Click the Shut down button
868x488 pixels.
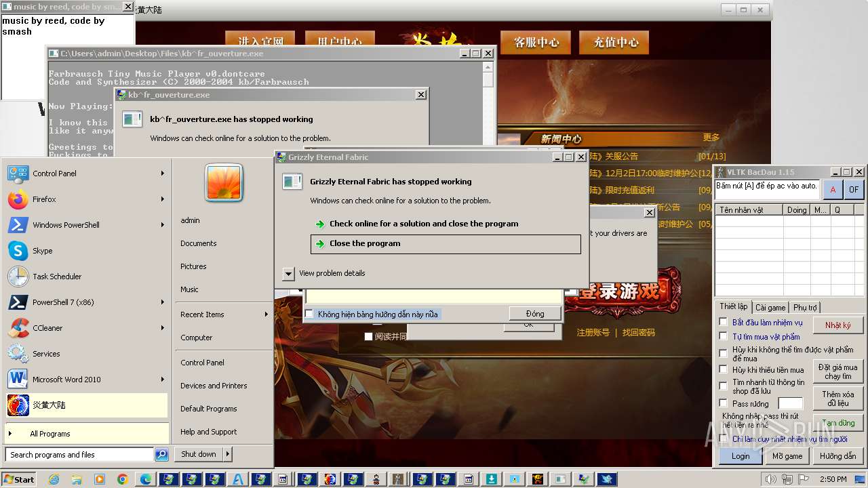coord(198,454)
